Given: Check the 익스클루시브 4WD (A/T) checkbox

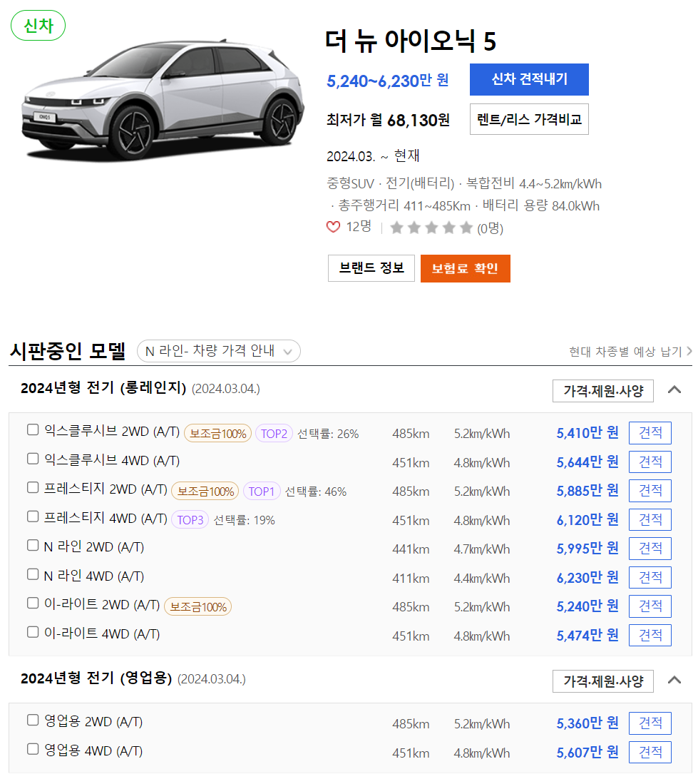Looking at the screenshot, I should (x=33, y=459).
